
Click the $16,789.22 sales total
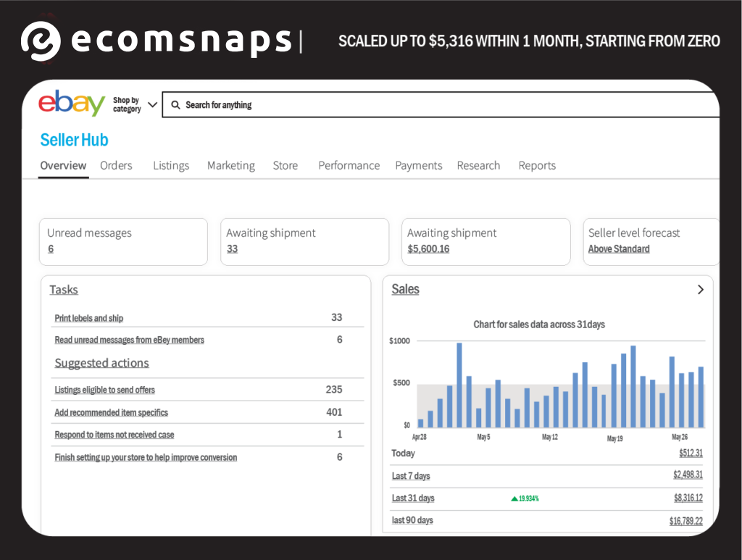pyautogui.click(x=685, y=521)
